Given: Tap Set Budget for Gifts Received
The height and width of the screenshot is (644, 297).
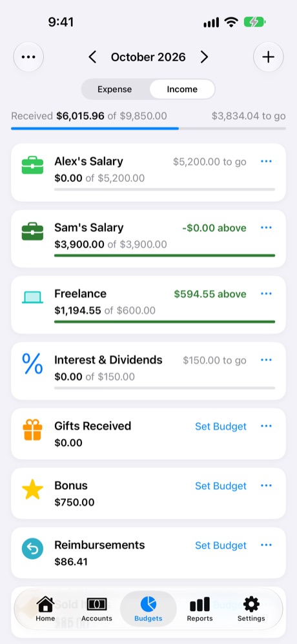Looking at the screenshot, I should pos(221,426).
